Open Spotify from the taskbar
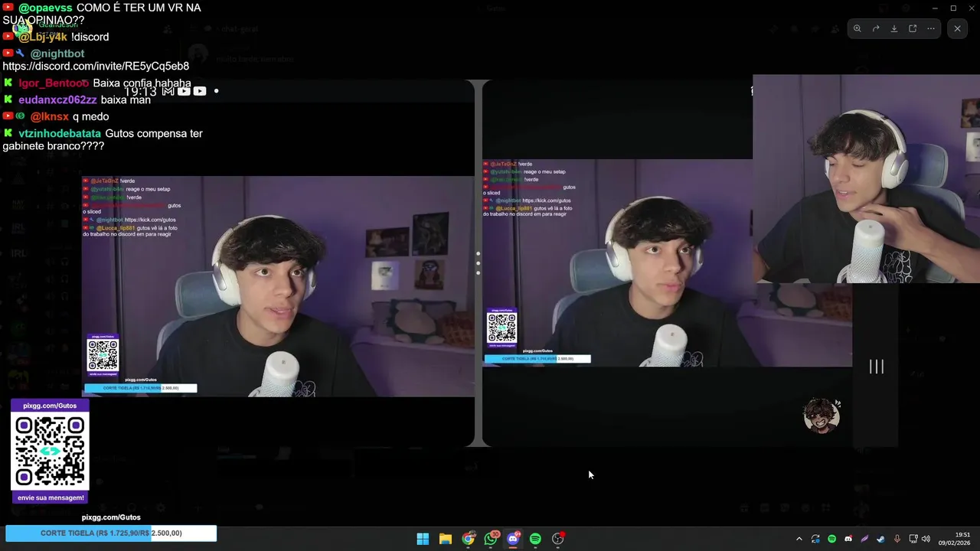The width and height of the screenshot is (980, 551). [535, 539]
